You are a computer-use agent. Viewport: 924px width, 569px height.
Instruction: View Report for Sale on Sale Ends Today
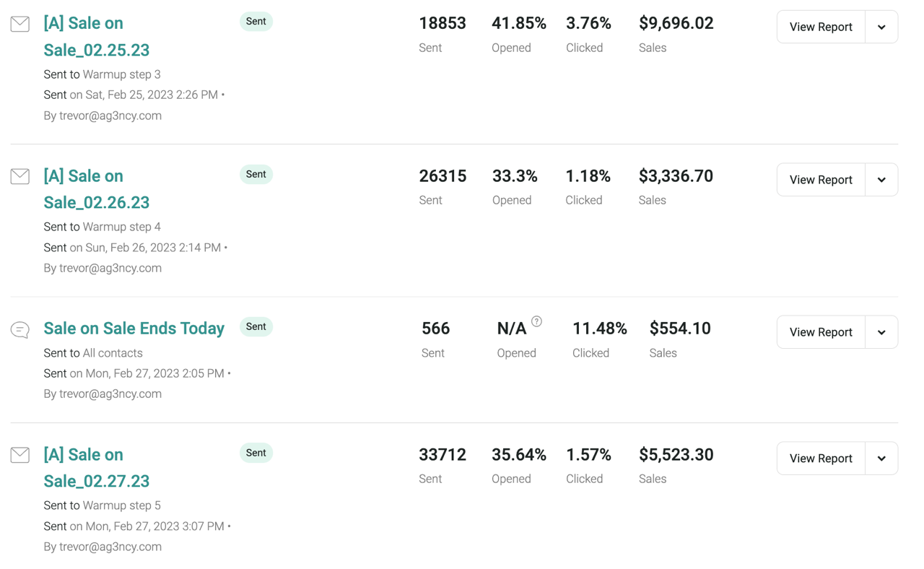coord(821,332)
